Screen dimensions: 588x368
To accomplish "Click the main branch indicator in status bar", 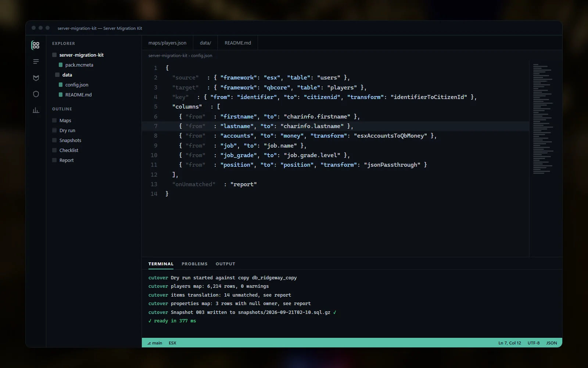I will [x=155, y=343].
